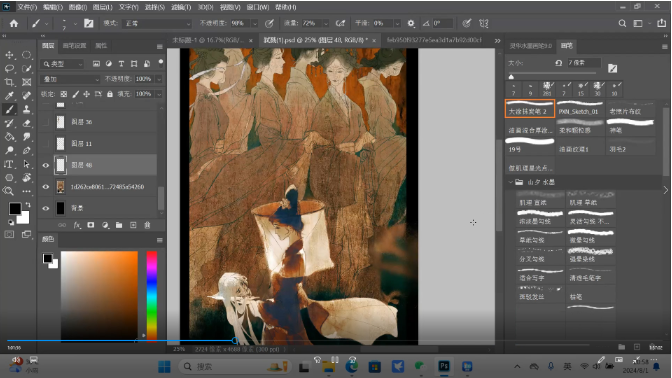Hide the 背景 layer
The height and width of the screenshot is (378, 672).
(45, 208)
